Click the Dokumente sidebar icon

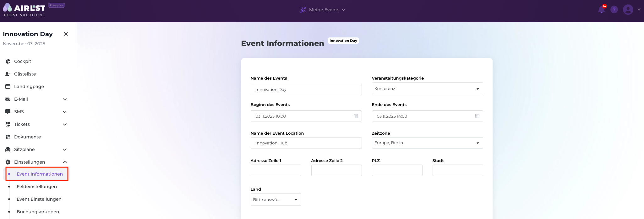[8, 137]
